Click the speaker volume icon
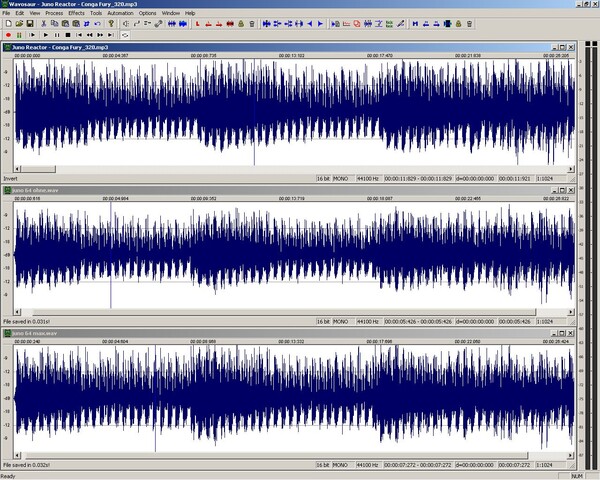Image resolution: width=600 pixels, height=480 pixels. pos(126,24)
